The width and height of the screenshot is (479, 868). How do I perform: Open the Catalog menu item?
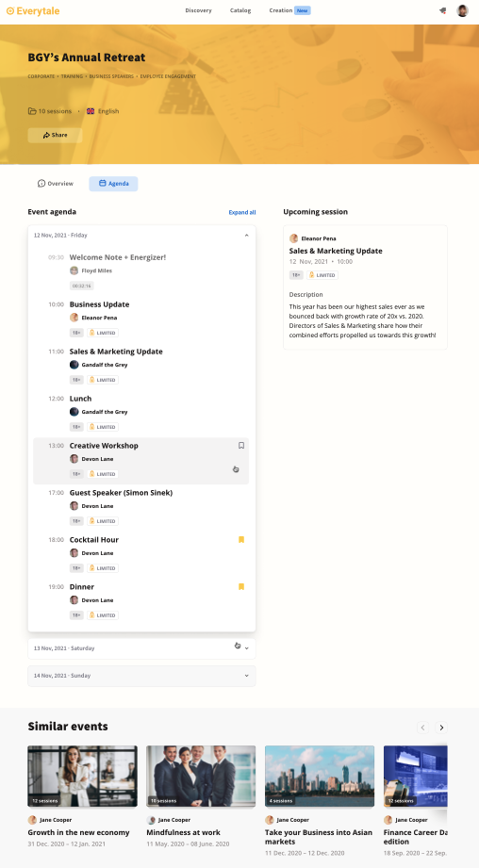pyautogui.click(x=240, y=10)
